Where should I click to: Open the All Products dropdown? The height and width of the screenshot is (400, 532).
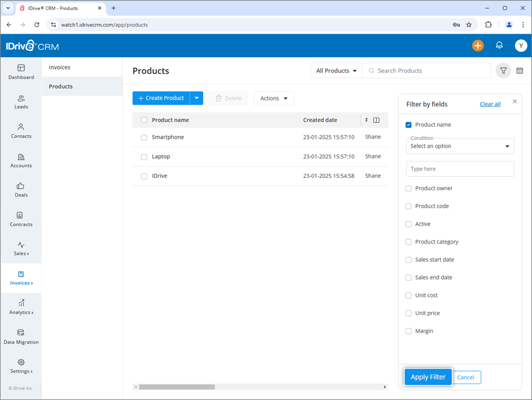pyautogui.click(x=336, y=70)
